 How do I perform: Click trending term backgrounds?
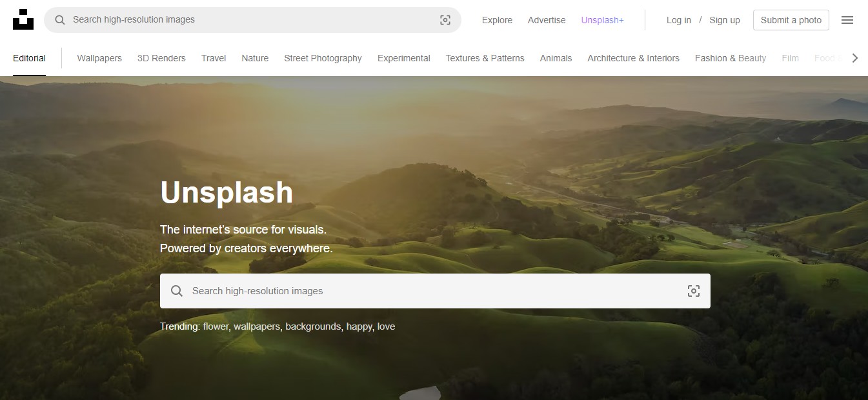pyautogui.click(x=313, y=326)
